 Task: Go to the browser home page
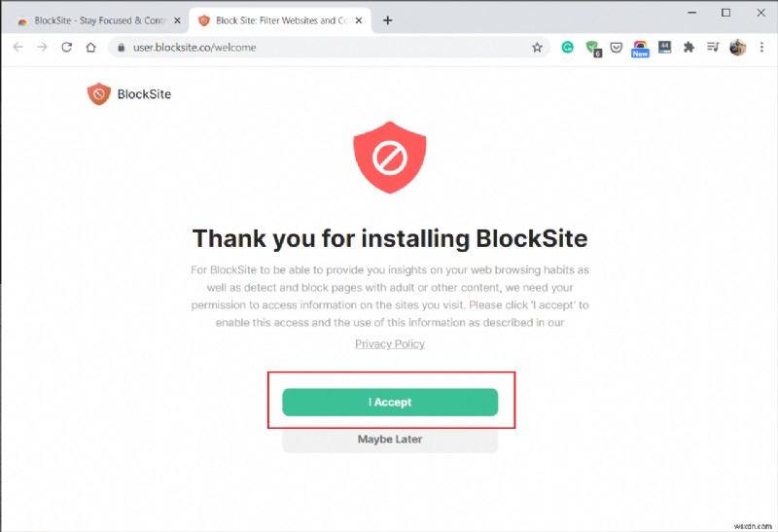[92, 47]
